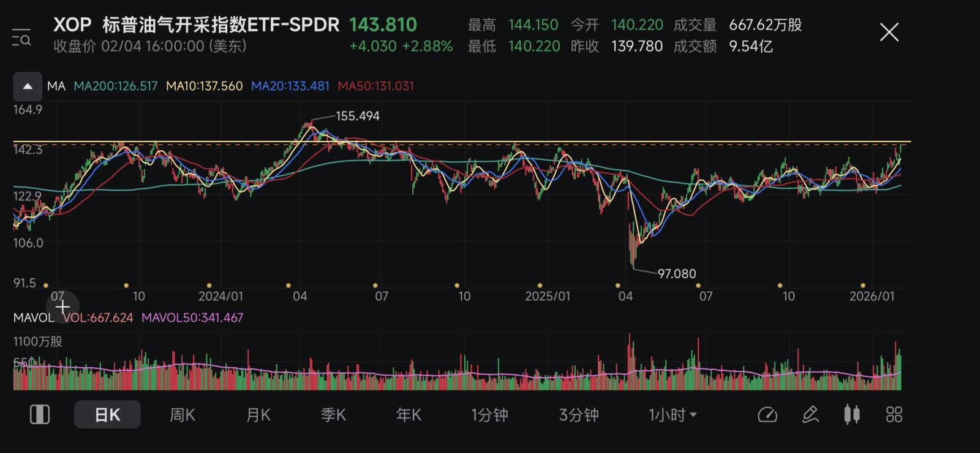Select the 3分钟 interval

point(579,415)
